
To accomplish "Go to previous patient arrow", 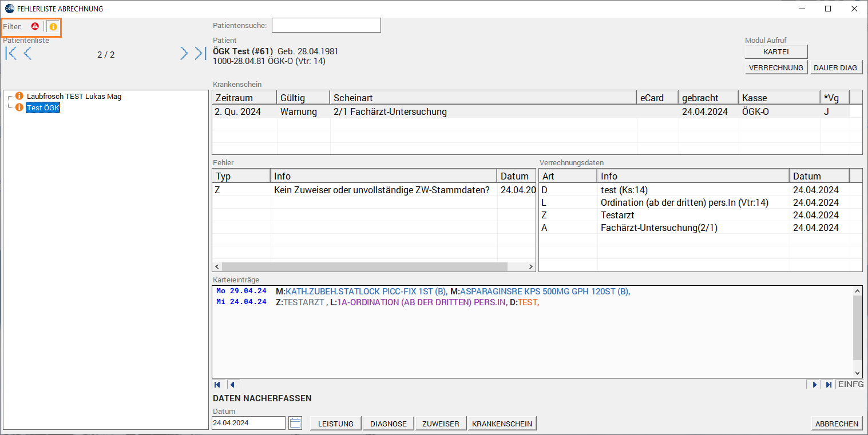I will pyautogui.click(x=27, y=54).
